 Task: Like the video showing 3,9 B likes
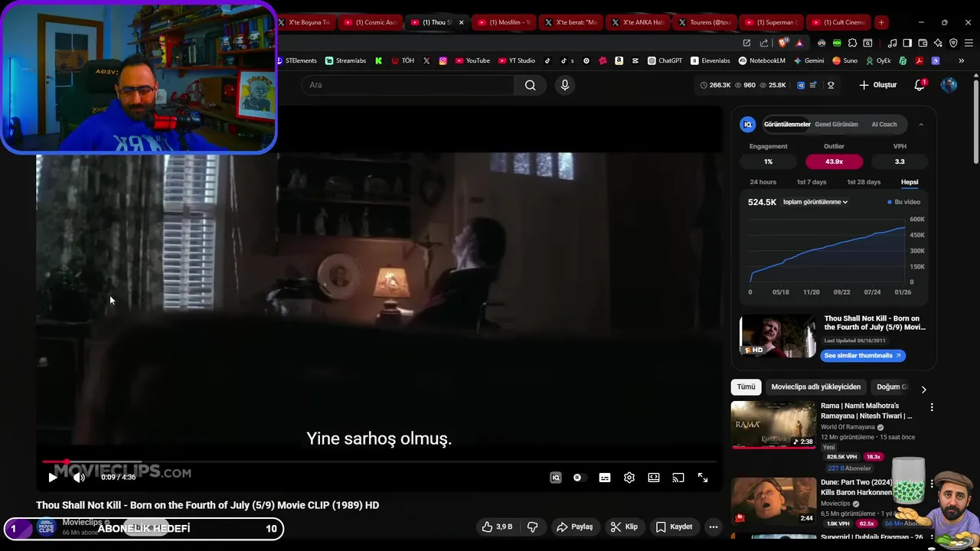[x=497, y=527]
